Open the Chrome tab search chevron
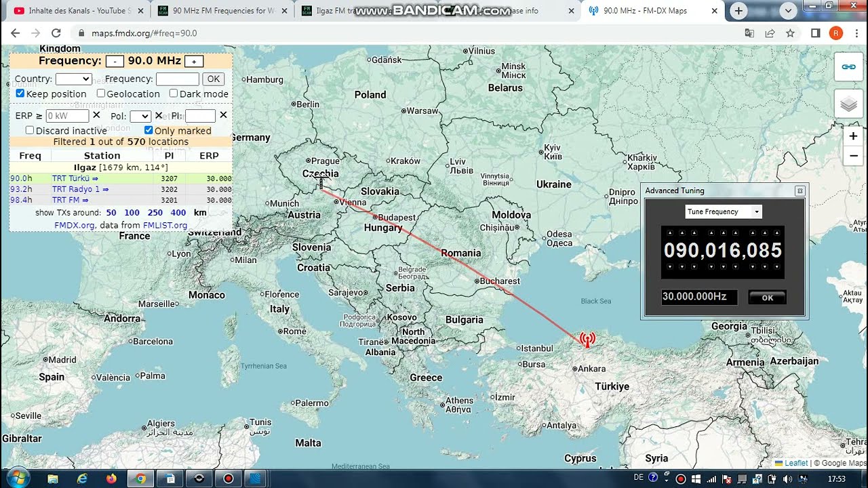Screen dimensions: 868x488 point(788,11)
